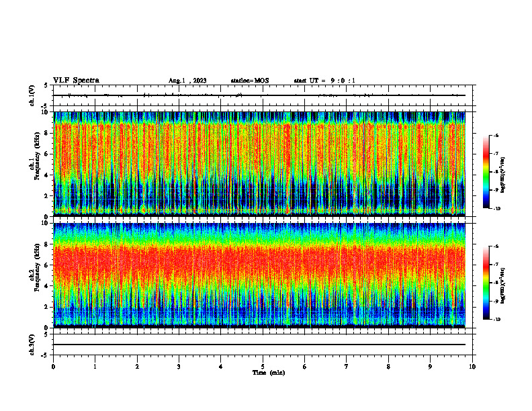Click time axis tick label '3'
This screenshot has width=532, height=411.
pyautogui.click(x=179, y=367)
